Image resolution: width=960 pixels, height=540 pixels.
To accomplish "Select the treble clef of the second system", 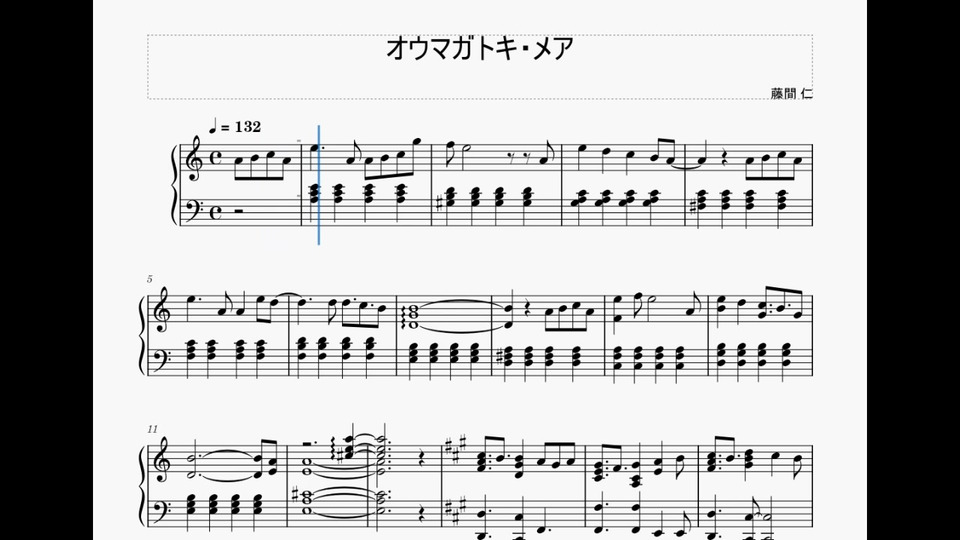I will point(160,309).
